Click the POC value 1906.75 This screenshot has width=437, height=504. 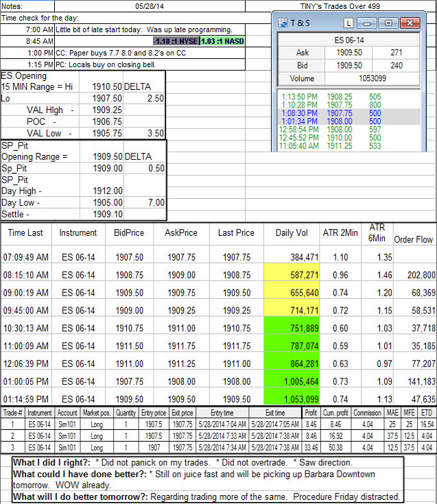tap(107, 121)
